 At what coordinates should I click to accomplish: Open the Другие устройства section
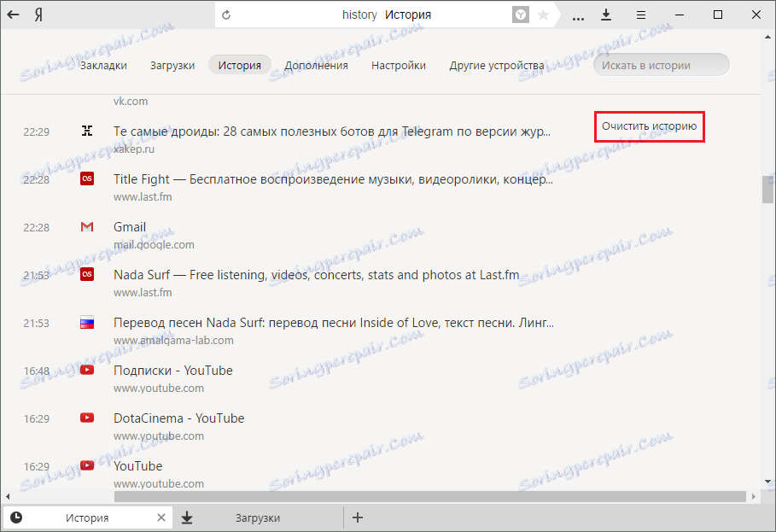[497, 65]
